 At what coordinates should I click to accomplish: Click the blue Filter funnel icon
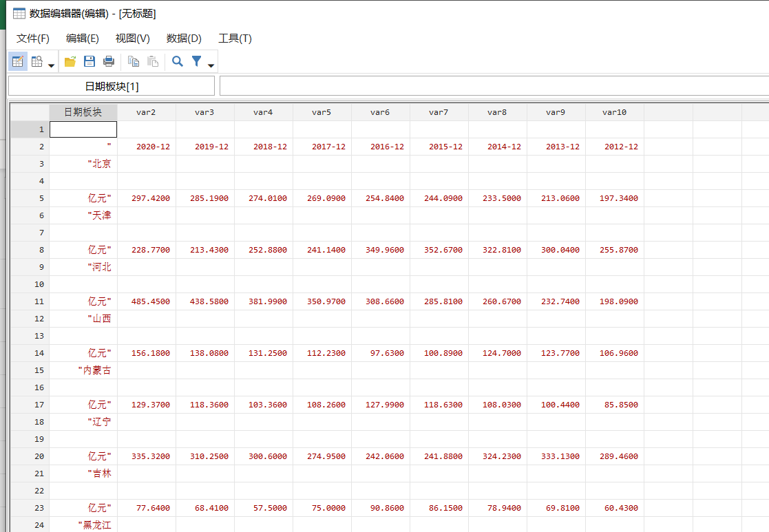(x=195, y=61)
